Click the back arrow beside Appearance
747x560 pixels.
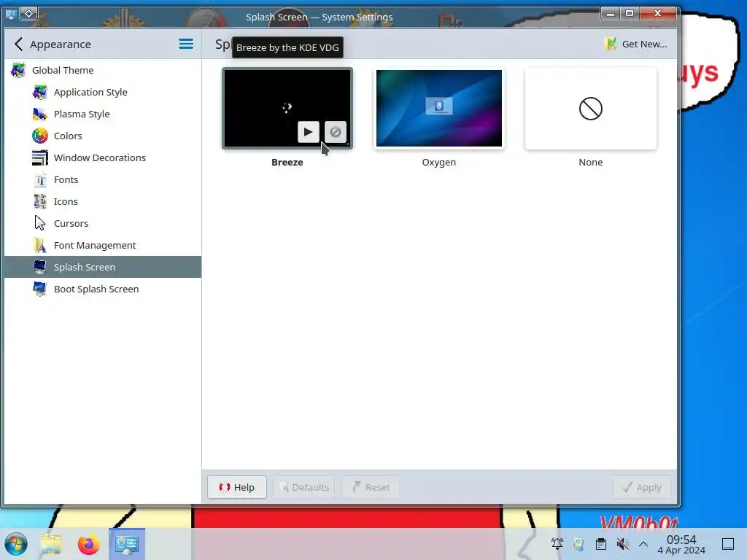(x=18, y=44)
